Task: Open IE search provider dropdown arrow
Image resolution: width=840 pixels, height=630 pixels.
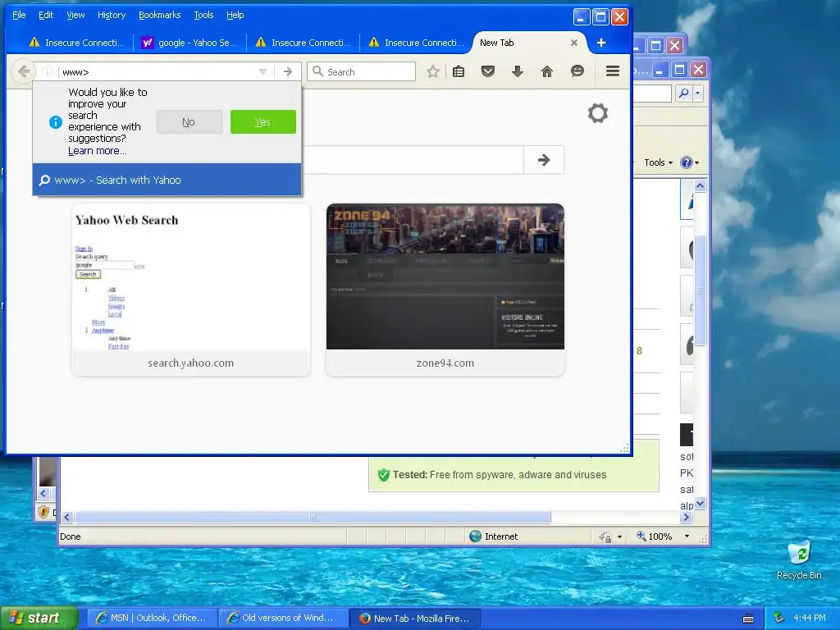Action: pos(697,93)
